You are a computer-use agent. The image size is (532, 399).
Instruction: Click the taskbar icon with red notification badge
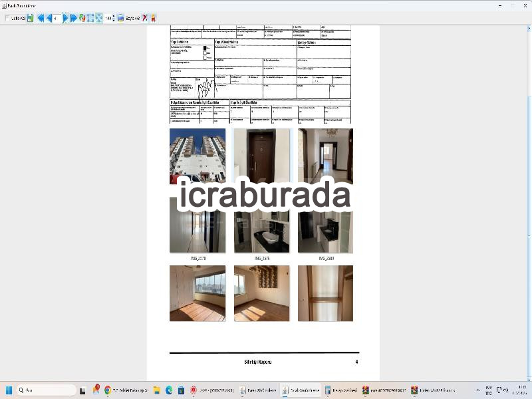click(x=96, y=390)
